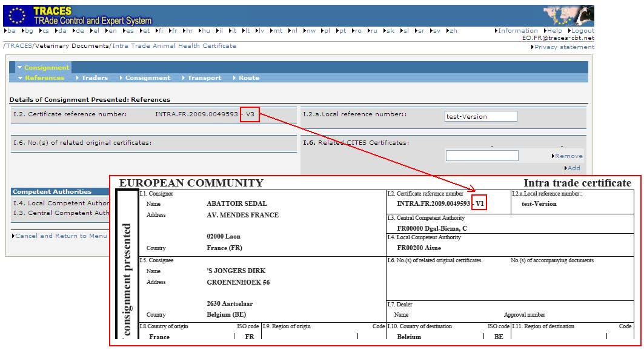Switch language to Slovak (sk)
This screenshot has width=644, height=350.
[388, 31]
